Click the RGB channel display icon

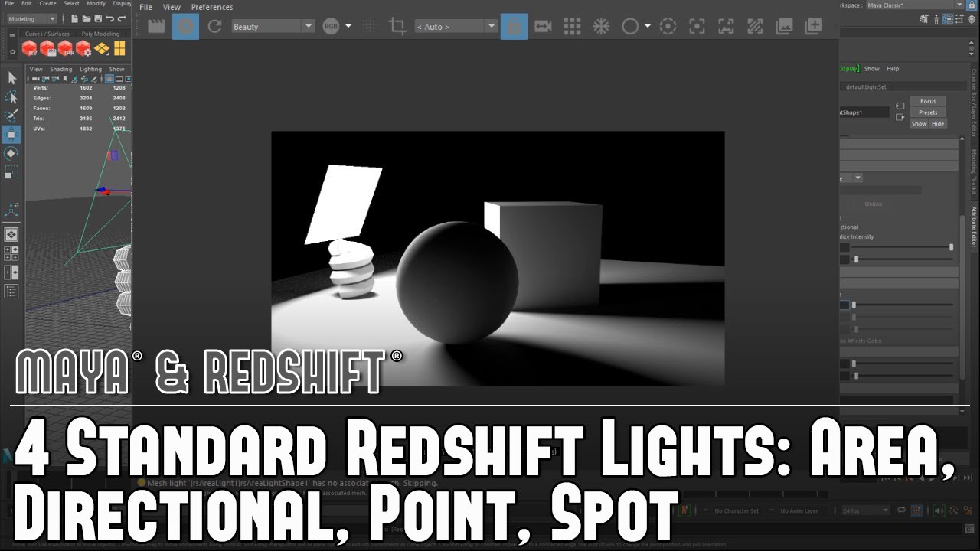(331, 26)
